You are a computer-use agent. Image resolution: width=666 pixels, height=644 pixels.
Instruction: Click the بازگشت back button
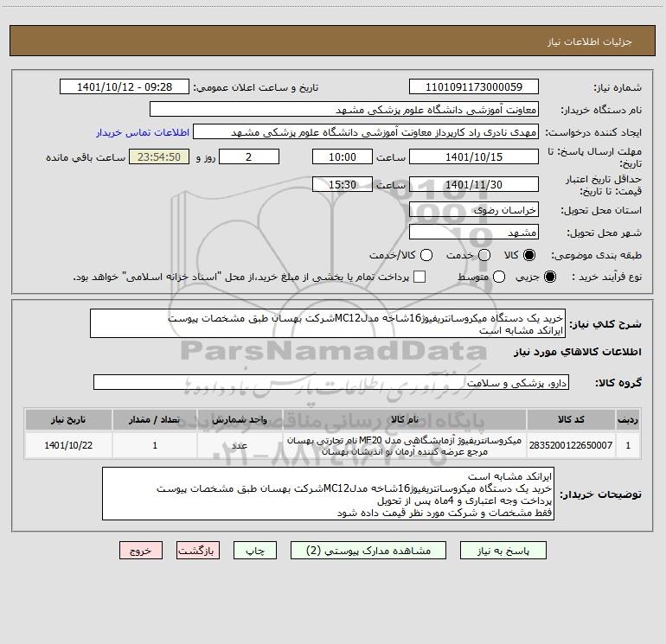[198, 550]
